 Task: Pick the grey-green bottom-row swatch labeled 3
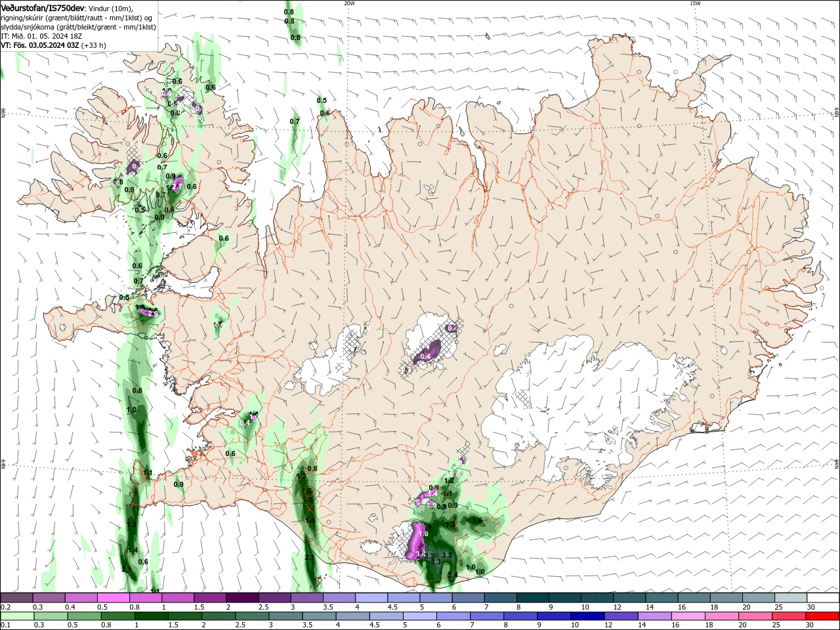[x=285, y=616]
